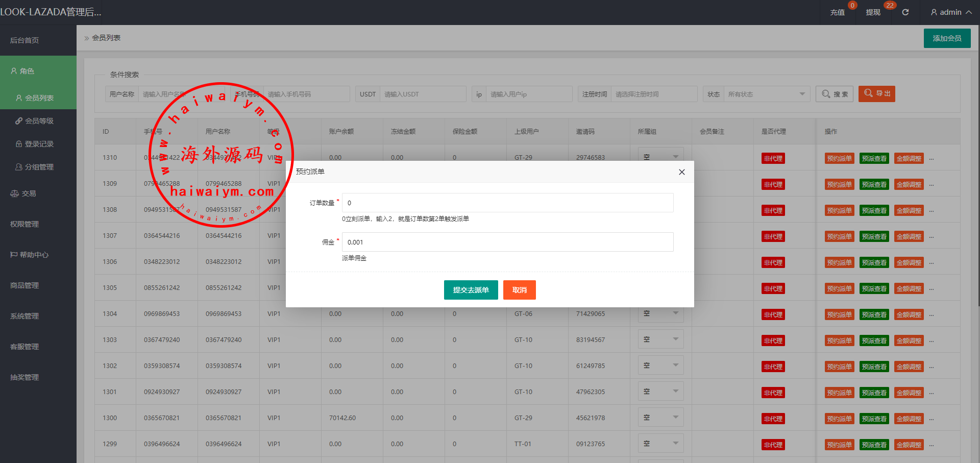
Task: Click the 搜索 search icon button
Action: tap(835, 94)
